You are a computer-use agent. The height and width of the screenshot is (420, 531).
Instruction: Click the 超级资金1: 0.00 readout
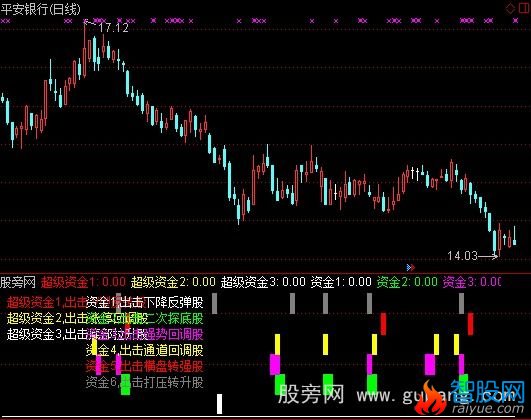pyautogui.click(x=83, y=282)
